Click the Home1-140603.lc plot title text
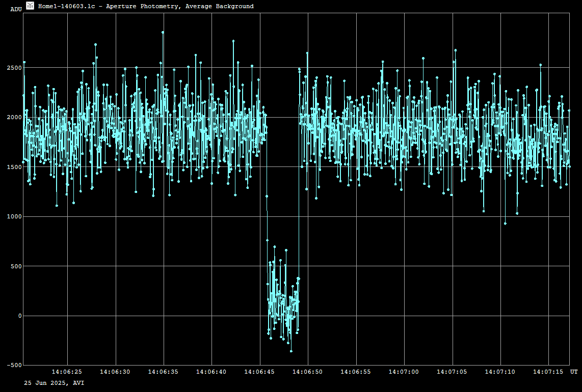The width and height of the screenshot is (582, 392). pos(146,6)
